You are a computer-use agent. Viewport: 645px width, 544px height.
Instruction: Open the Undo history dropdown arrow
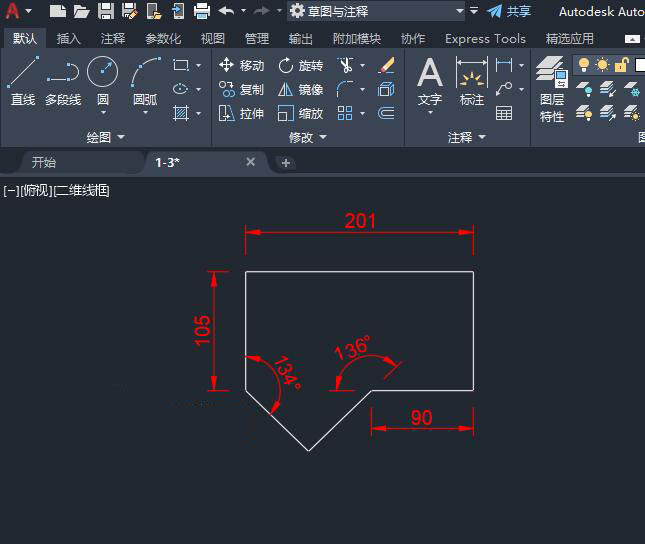point(243,11)
